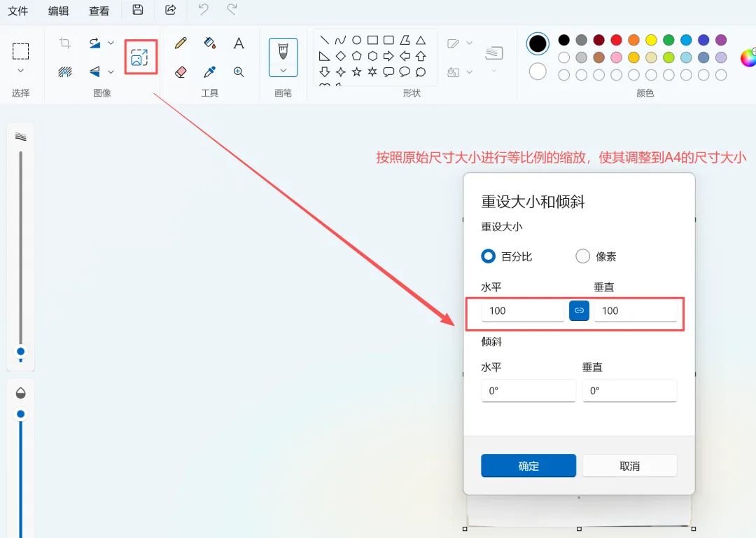Pick the orange color swatch
This screenshot has height=538, width=756.
coord(634,40)
